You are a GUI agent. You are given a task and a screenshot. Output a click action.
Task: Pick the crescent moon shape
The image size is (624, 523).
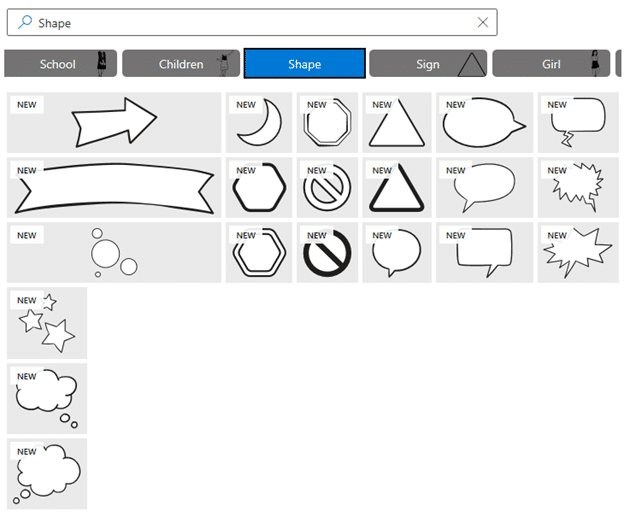tap(259, 123)
